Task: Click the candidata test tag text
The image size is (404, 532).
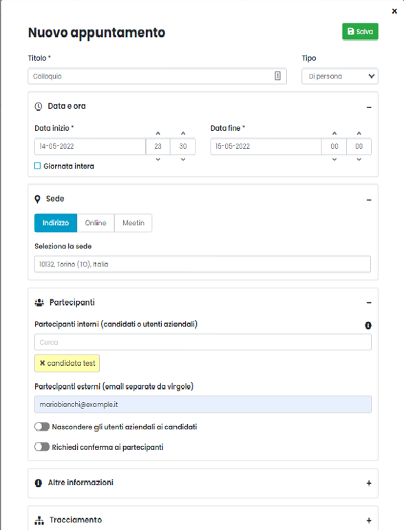Action: [x=72, y=363]
